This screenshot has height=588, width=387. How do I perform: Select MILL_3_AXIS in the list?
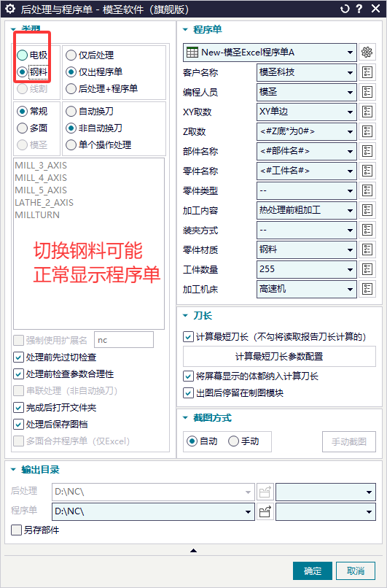click(41, 166)
